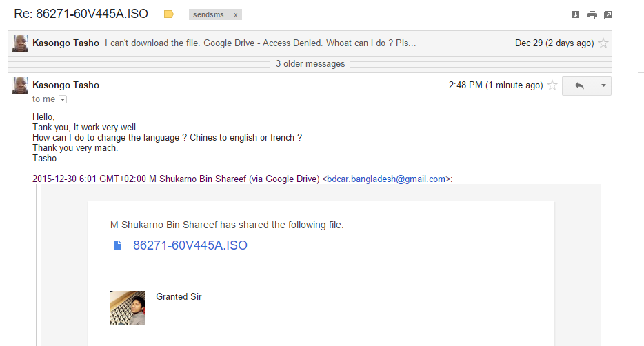Open the bdcar.bangladesh@gmail.com email link

[x=386, y=179]
